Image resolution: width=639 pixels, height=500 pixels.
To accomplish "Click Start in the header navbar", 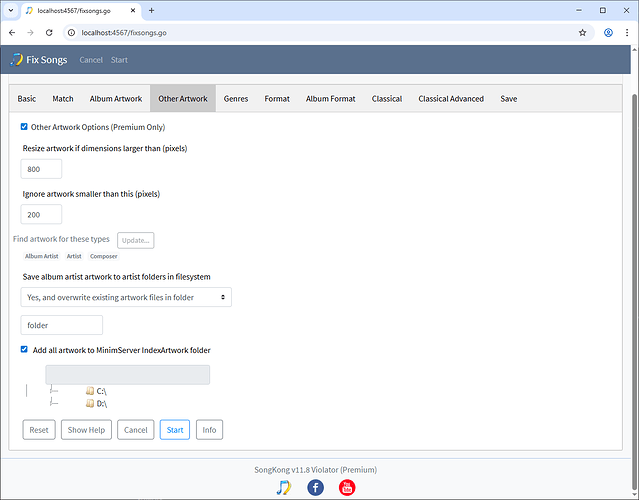I will [x=119, y=60].
